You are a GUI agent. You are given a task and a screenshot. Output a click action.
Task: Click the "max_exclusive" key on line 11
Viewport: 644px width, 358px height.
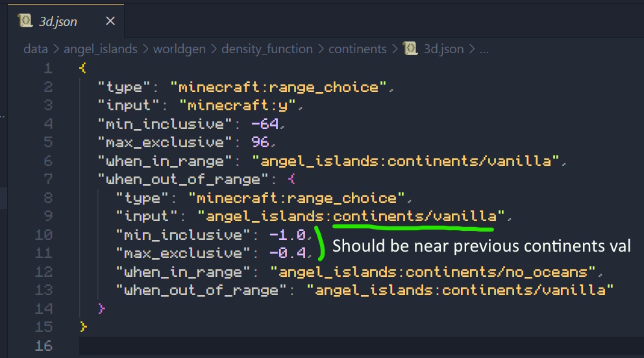(183, 254)
